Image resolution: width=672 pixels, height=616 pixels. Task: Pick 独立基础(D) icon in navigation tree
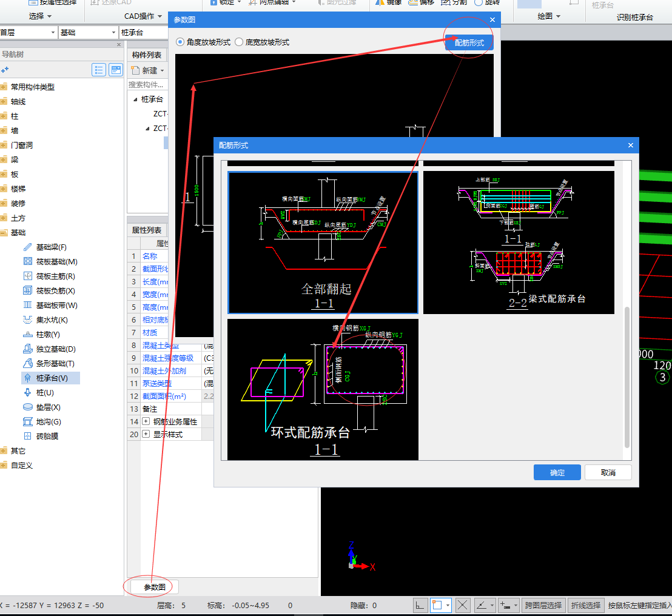coord(27,349)
